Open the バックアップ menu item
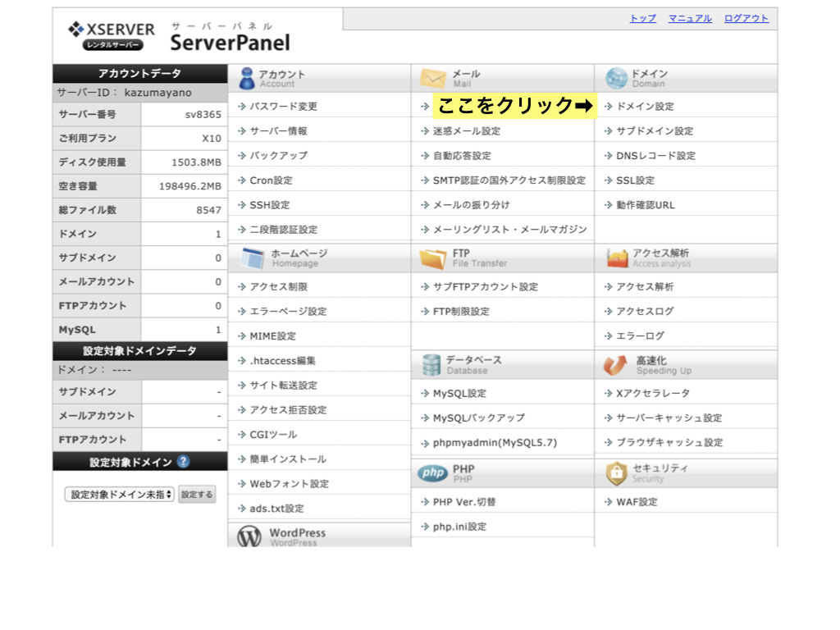The image size is (840, 630). (279, 156)
